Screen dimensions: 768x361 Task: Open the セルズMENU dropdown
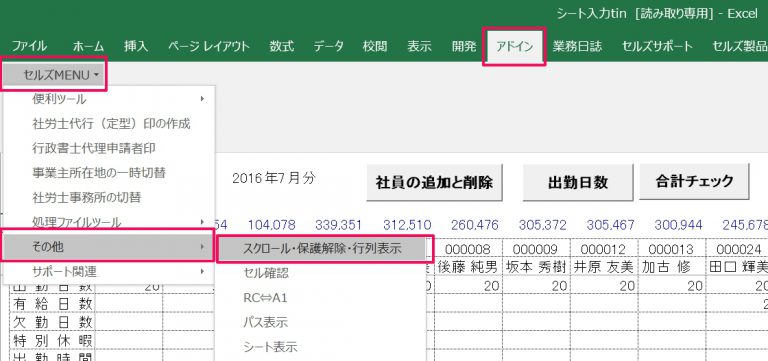pyautogui.click(x=54, y=75)
